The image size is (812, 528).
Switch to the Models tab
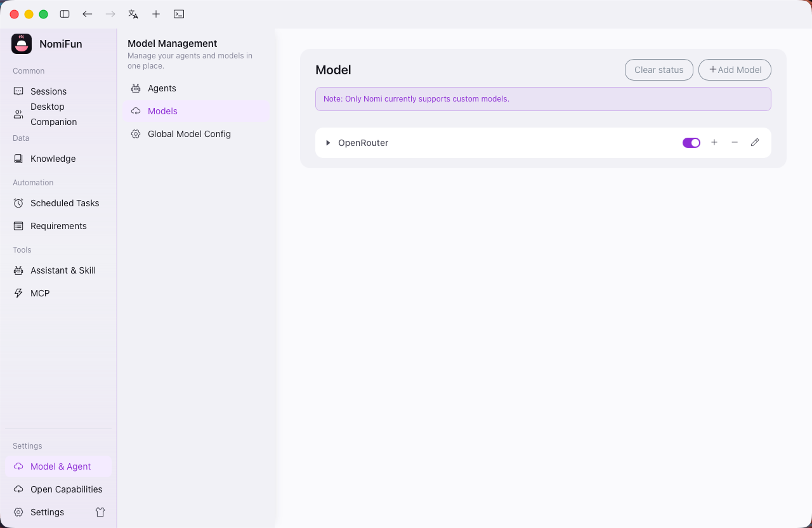(196, 111)
